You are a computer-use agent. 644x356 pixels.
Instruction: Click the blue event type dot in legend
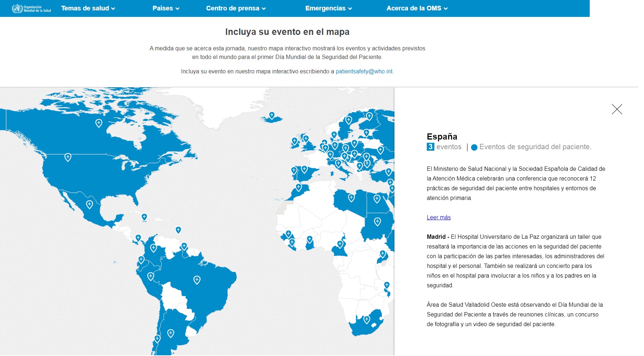pyautogui.click(x=474, y=147)
